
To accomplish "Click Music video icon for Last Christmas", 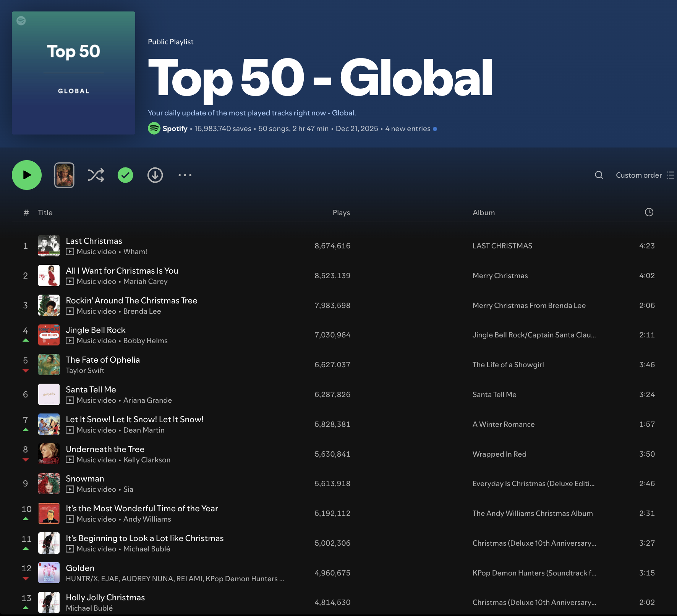I will pos(70,251).
